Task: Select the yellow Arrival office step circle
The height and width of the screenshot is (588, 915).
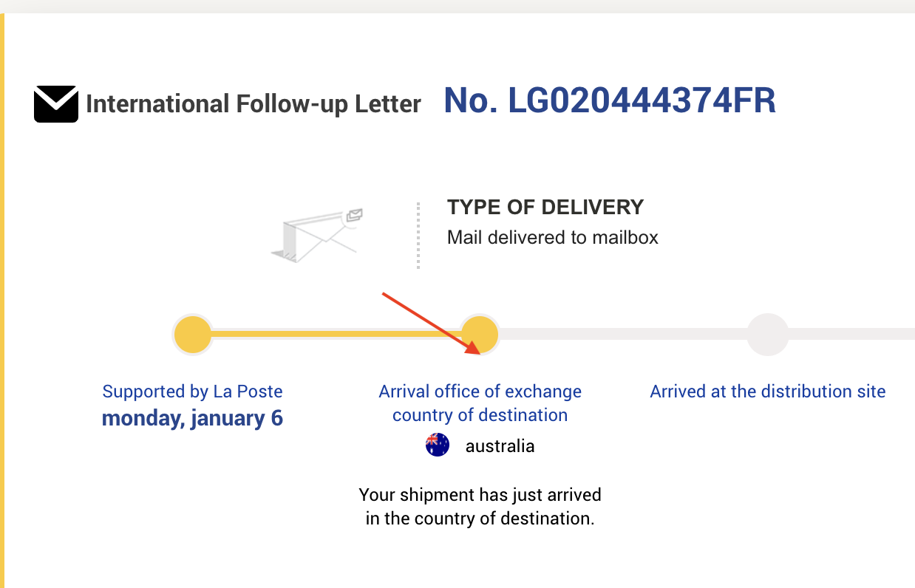Action: point(480,334)
